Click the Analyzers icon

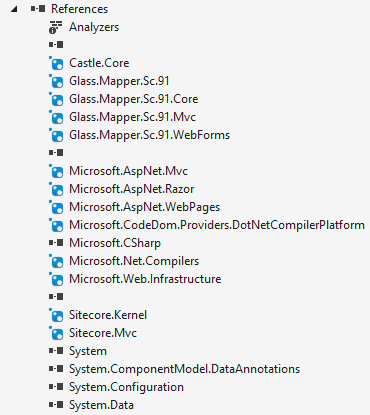(x=56, y=27)
